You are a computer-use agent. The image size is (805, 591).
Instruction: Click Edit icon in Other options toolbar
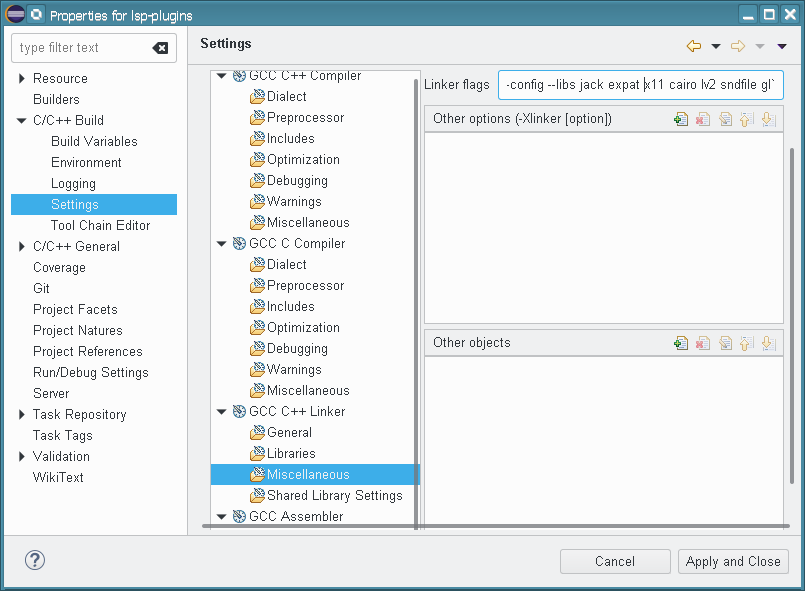coord(725,119)
